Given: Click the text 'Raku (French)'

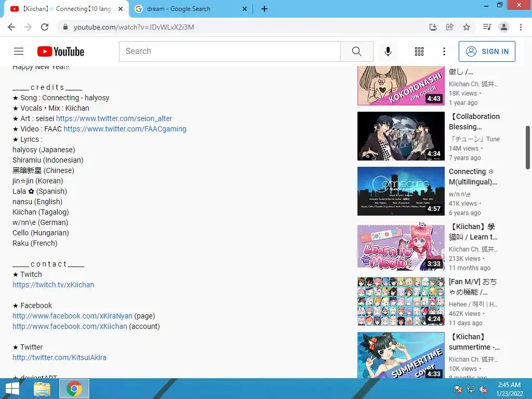Looking at the screenshot, I should tap(35, 243).
